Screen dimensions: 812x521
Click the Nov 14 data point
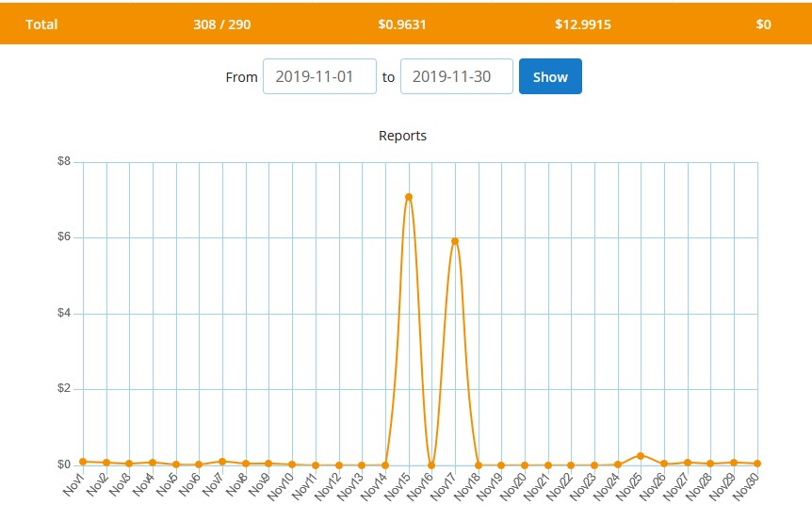pos(385,465)
